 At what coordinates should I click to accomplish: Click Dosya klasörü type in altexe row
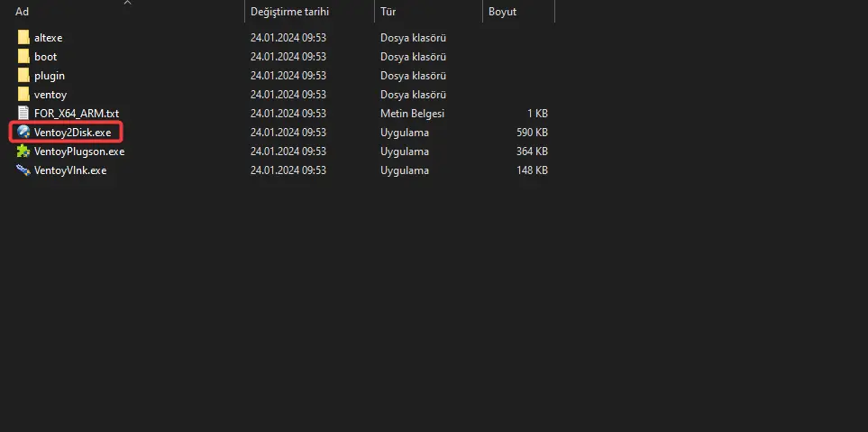413,38
